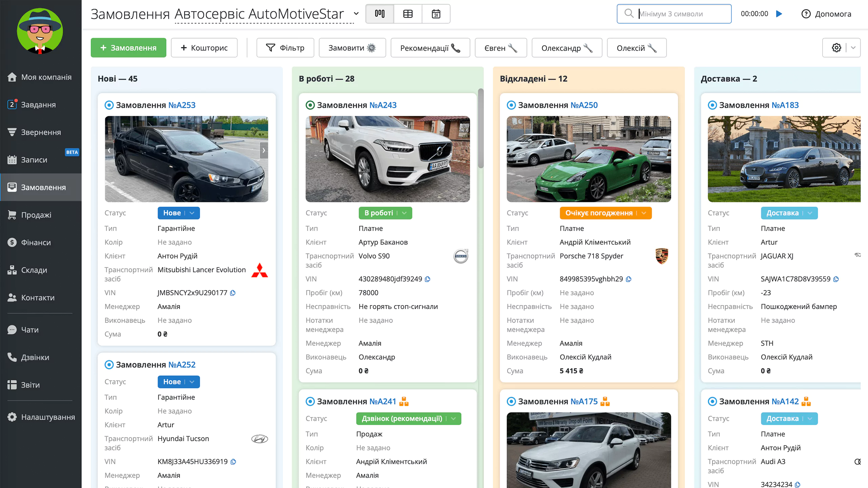Viewport: 868px width, 488px height.
Task: Toggle status circle of order A175
Action: (x=511, y=402)
